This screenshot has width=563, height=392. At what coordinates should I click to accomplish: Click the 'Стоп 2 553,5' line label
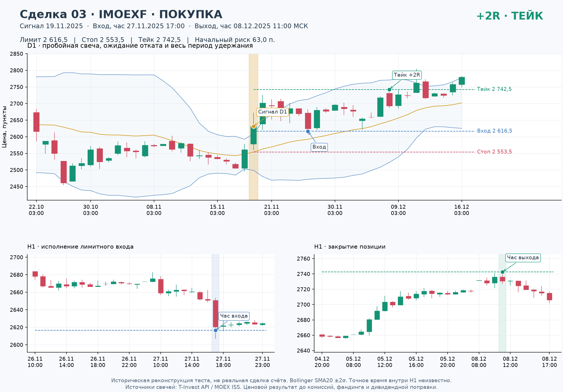click(495, 152)
